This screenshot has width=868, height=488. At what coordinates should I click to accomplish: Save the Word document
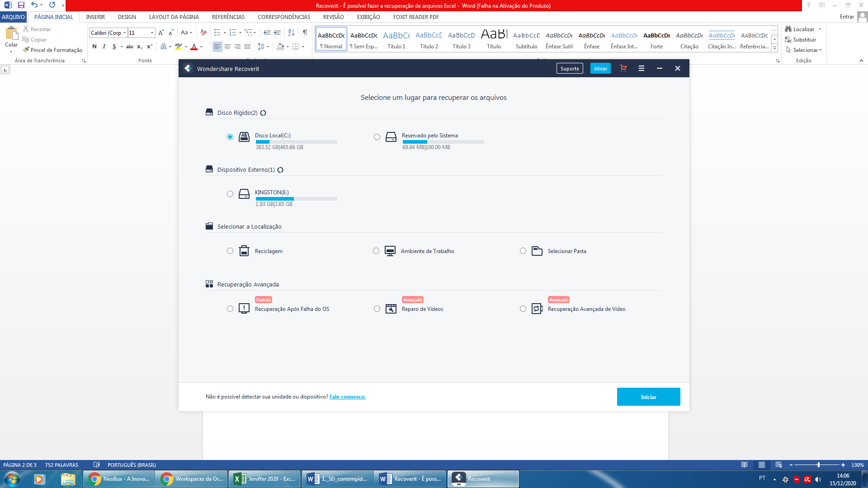click(x=21, y=5)
